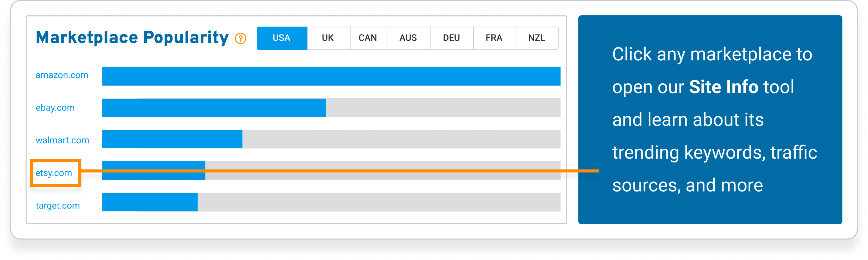Choose the DEU tab
Image resolution: width=868 pixels, height=260 pixels.
452,38
